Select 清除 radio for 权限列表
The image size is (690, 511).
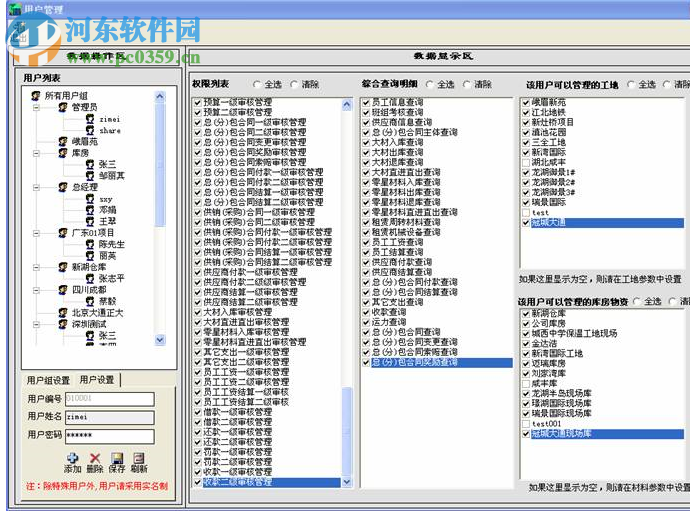pos(294,84)
